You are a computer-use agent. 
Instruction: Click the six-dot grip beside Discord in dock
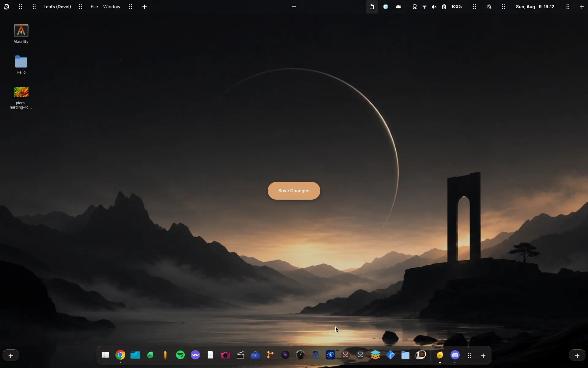[x=469, y=356]
